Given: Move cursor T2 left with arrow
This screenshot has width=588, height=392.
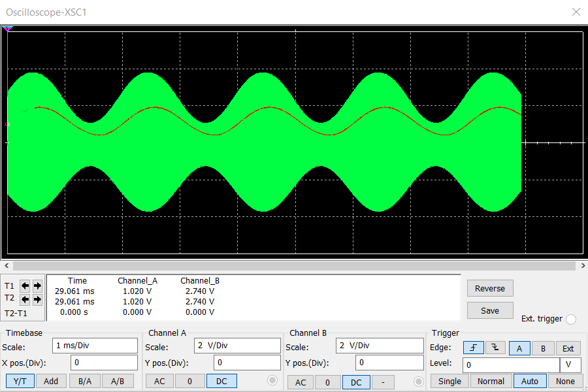Looking at the screenshot, I should 25,299.
